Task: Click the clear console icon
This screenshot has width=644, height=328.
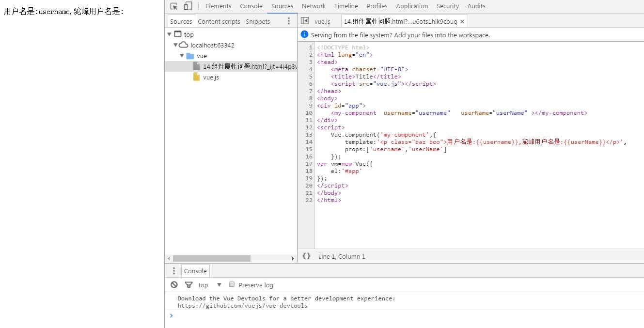Action: click(x=174, y=285)
